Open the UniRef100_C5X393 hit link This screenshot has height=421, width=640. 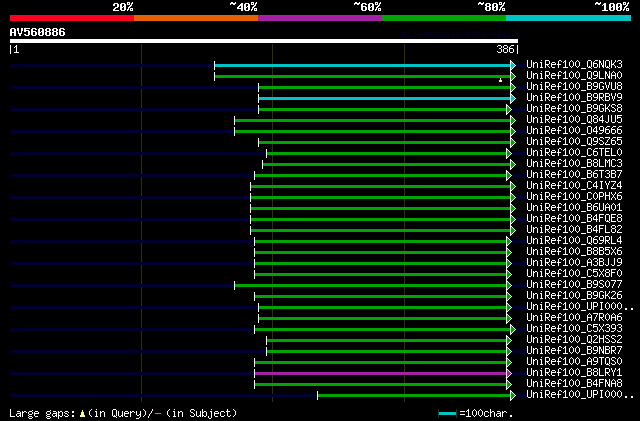574,329
